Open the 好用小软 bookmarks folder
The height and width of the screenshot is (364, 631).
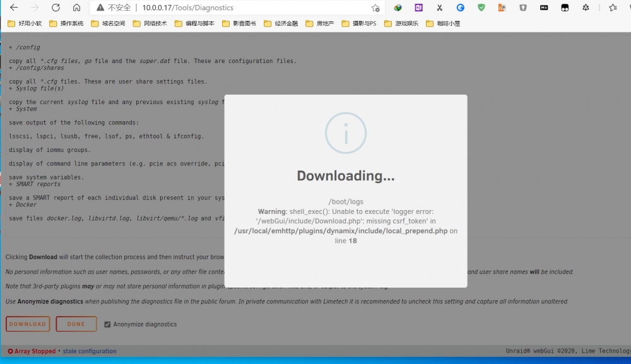[x=25, y=23]
